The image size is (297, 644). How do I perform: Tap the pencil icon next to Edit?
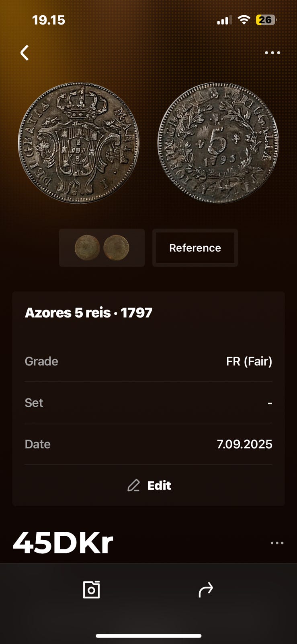pyautogui.click(x=133, y=485)
